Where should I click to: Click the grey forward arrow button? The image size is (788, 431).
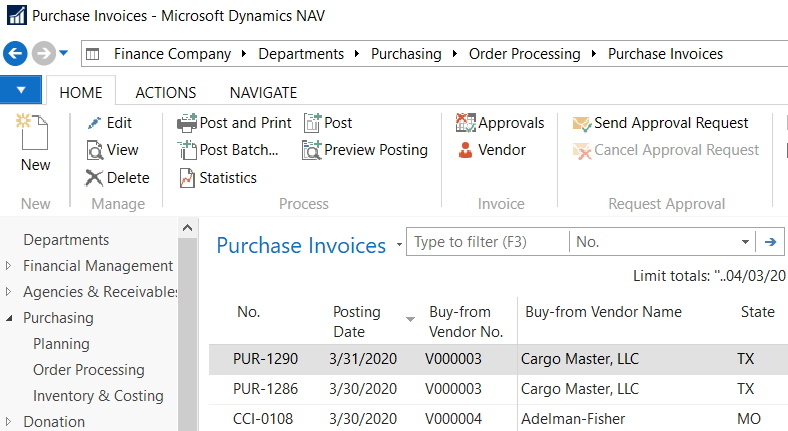coord(44,53)
